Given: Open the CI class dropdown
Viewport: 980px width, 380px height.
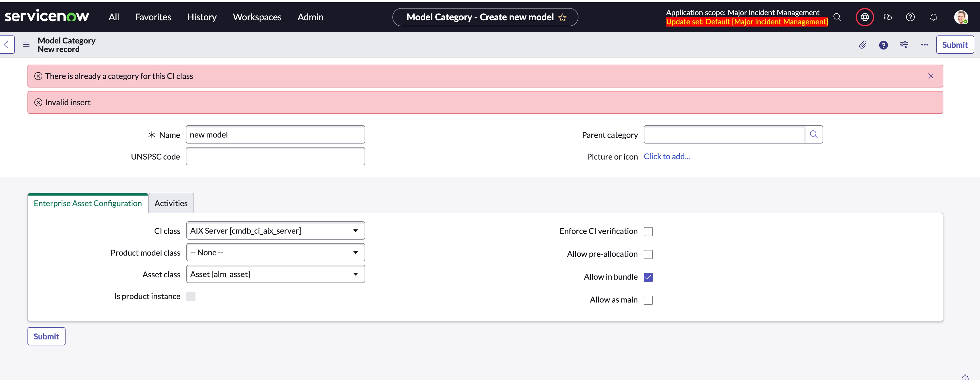Looking at the screenshot, I should click(x=275, y=231).
